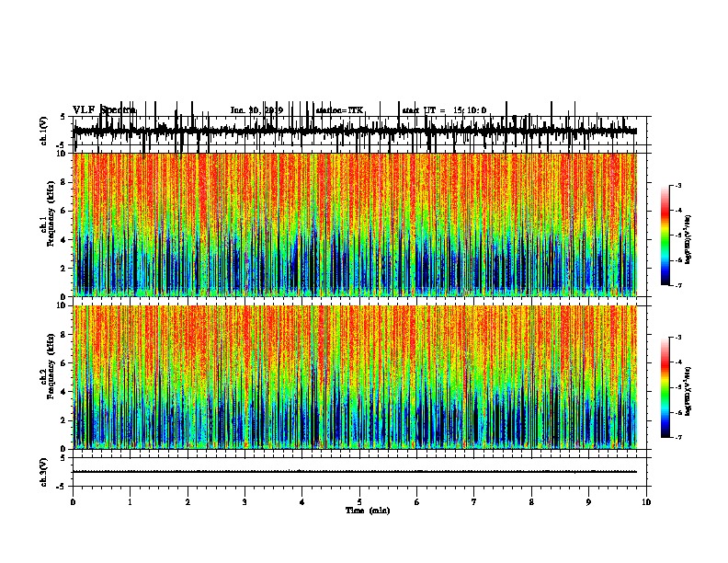728x563 pixels.
Task: Click the ch.2 spectrogram color scale bar
Action: point(665,387)
